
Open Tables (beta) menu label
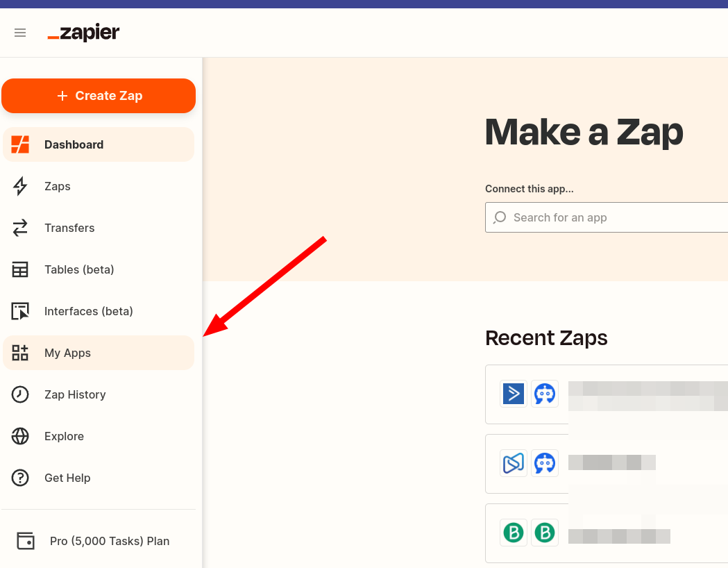tap(79, 269)
